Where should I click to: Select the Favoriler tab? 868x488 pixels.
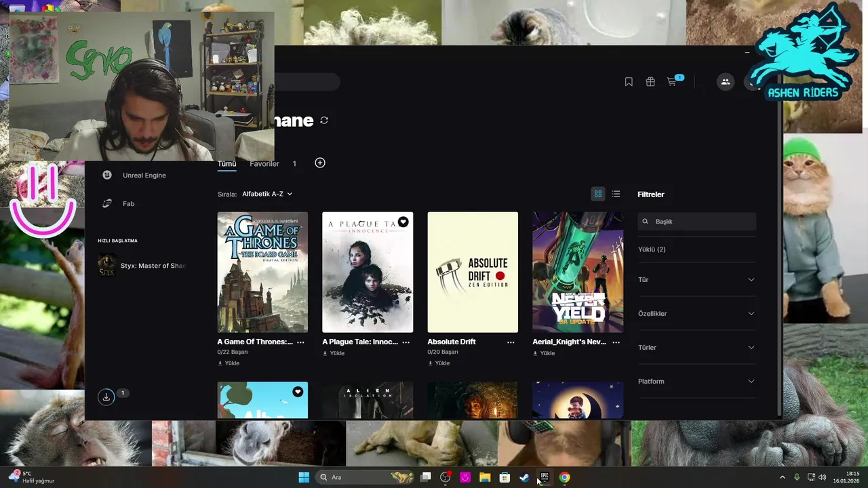[264, 164]
